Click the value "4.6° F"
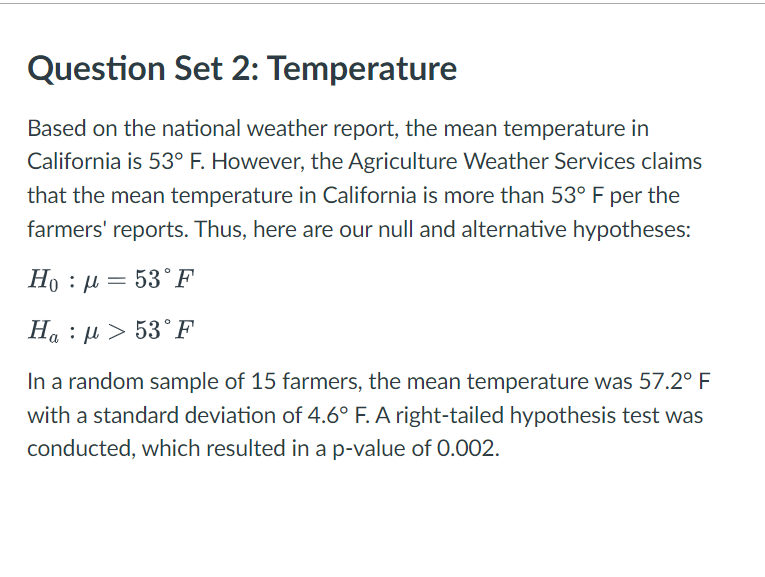Screen dimensions: 765x577 coord(337,416)
